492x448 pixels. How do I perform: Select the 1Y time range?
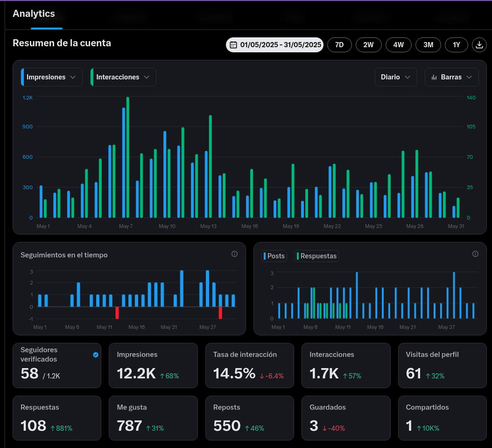[x=457, y=45]
